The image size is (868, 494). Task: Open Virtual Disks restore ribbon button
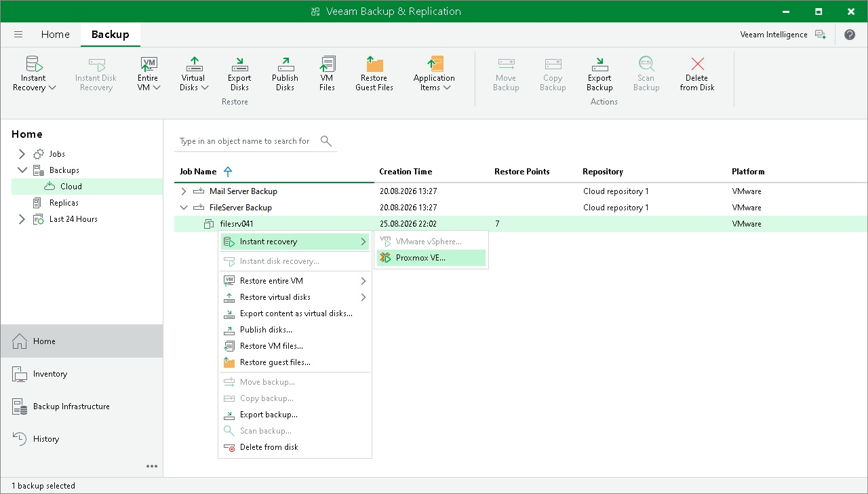pos(194,74)
